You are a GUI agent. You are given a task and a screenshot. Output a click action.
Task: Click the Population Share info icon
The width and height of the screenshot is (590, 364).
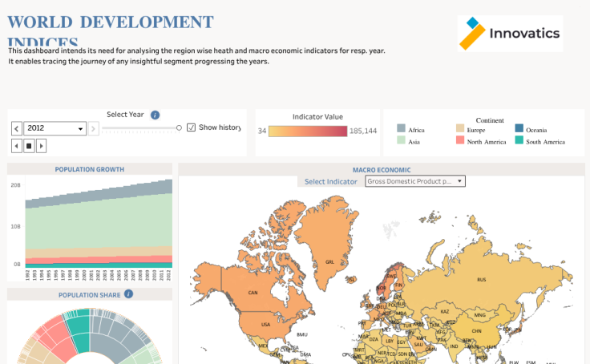[x=128, y=294]
